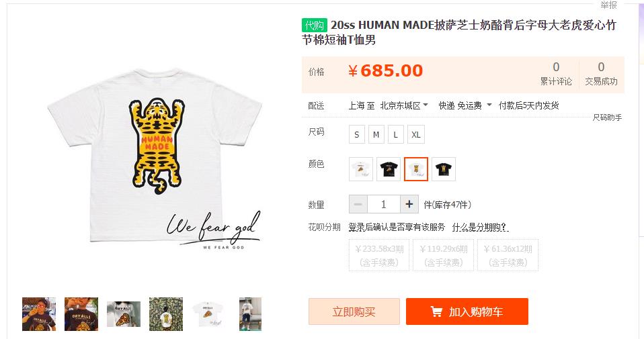Choose the black tiger tee color swatch
This screenshot has width=644, height=339.
pos(444,169)
